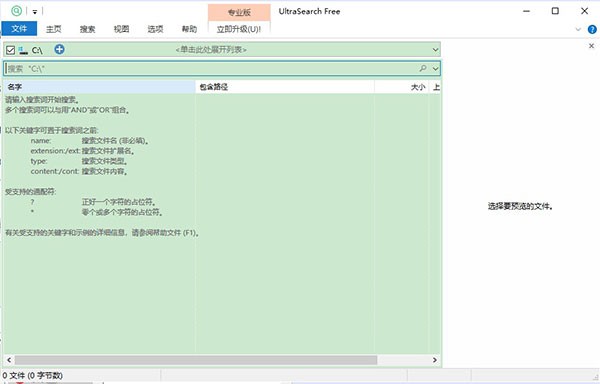600x384 pixels.
Task: Toggle the C:\ drive checkbox
Action: click(x=10, y=50)
